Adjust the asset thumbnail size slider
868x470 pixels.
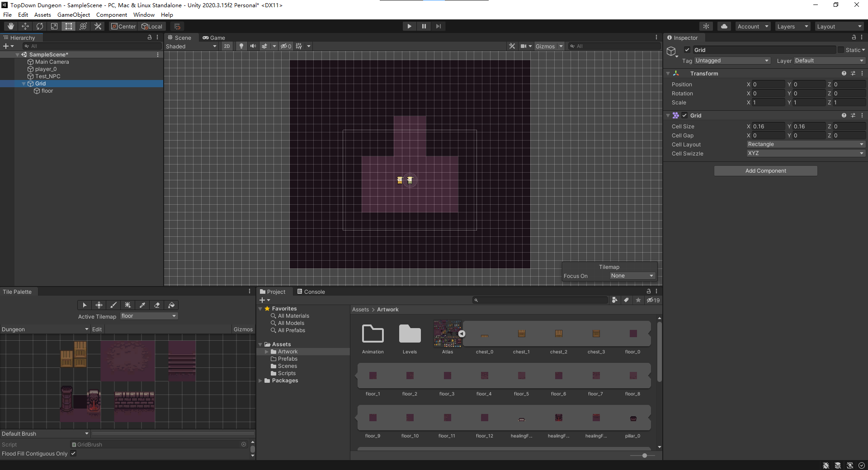[x=644, y=456]
